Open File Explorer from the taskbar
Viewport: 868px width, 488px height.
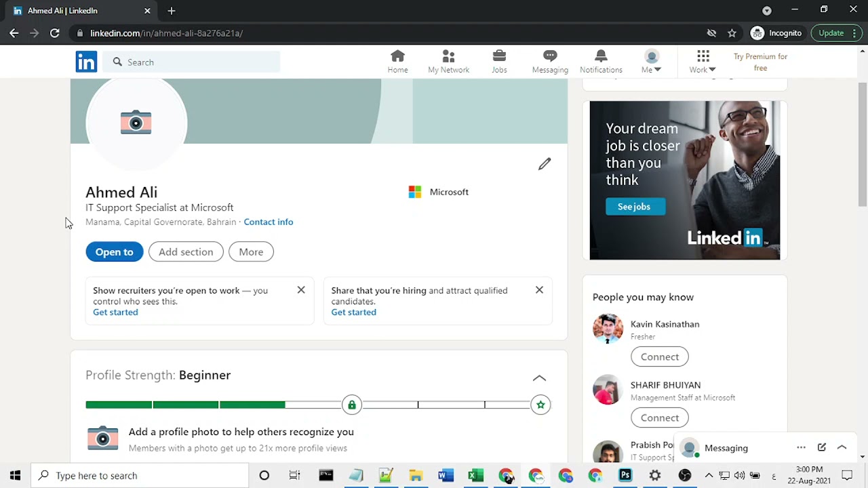coord(416,475)
